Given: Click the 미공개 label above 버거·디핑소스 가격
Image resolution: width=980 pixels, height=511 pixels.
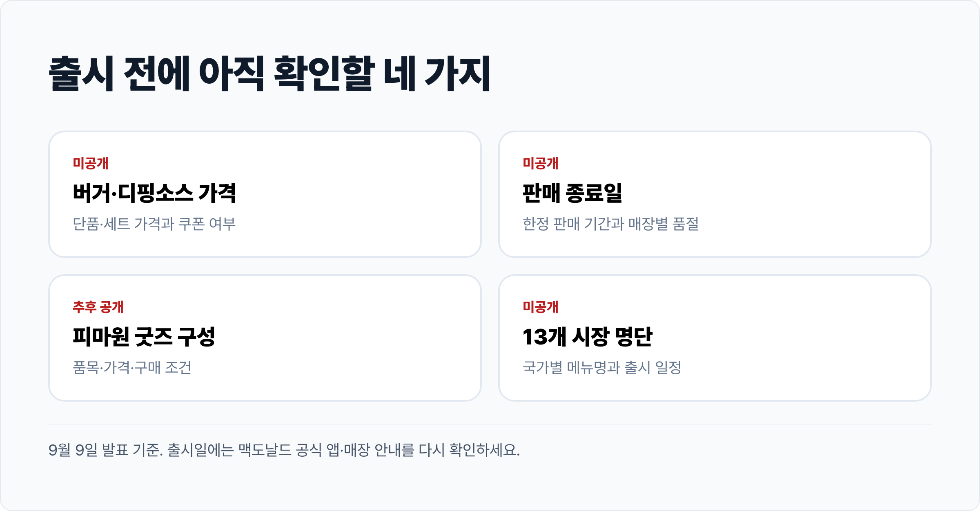Looking at the screenshot, I should click(91, 163).
